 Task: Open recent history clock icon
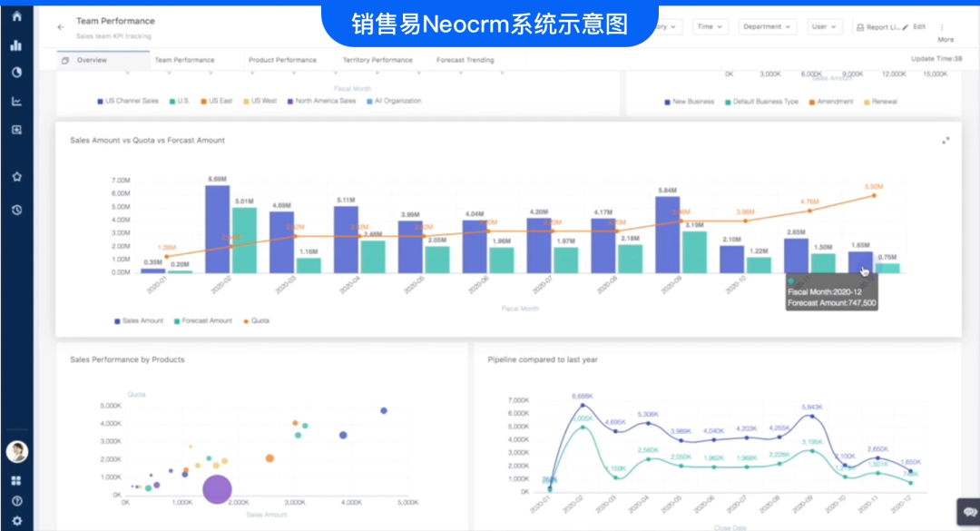tap(16, 210)
